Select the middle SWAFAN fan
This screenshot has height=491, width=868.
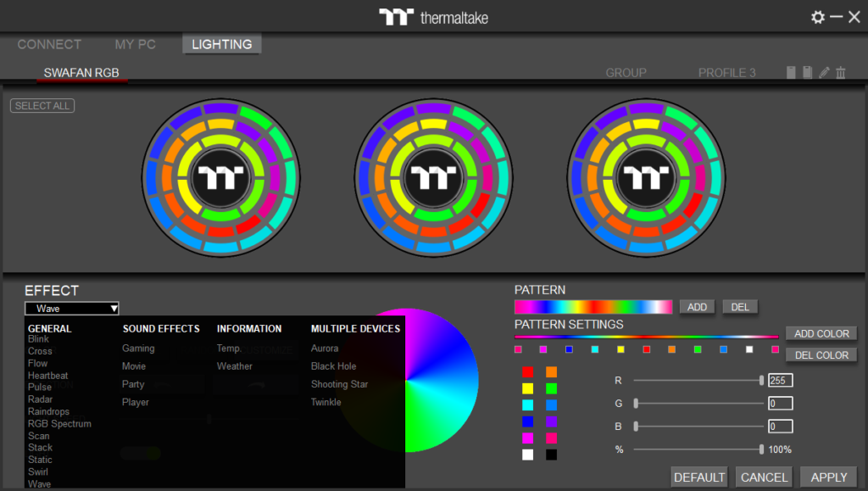433,178
